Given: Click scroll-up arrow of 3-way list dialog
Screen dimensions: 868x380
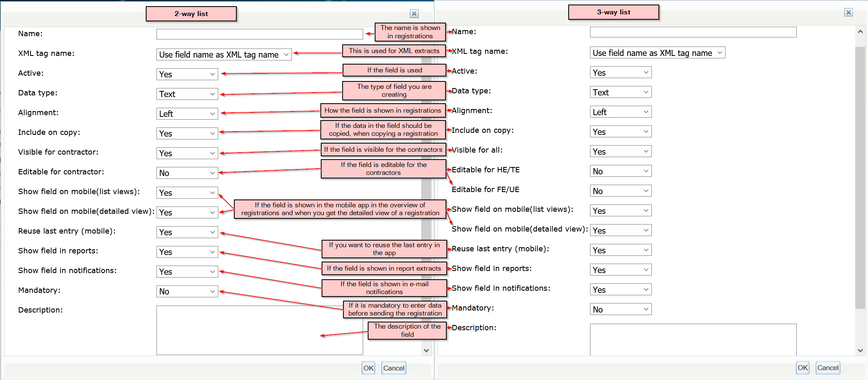Looking at the screenshot, I should click(x=860, y=32).
